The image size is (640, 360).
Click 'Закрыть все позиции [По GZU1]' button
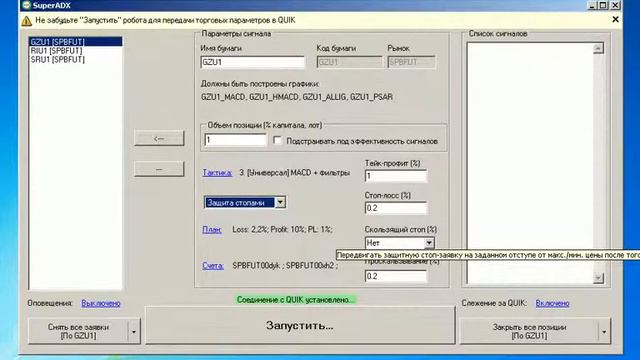click(529, 331)
